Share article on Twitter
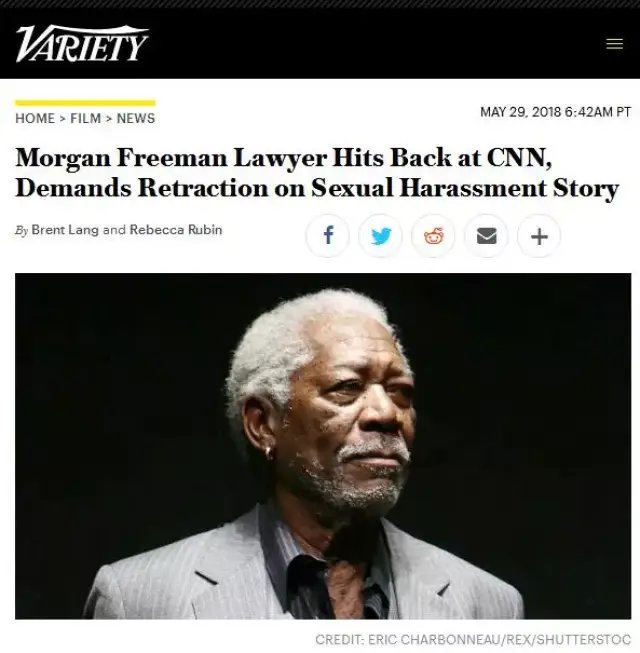Viewport: 640px width, 653px height. click(x=381, y=236)
